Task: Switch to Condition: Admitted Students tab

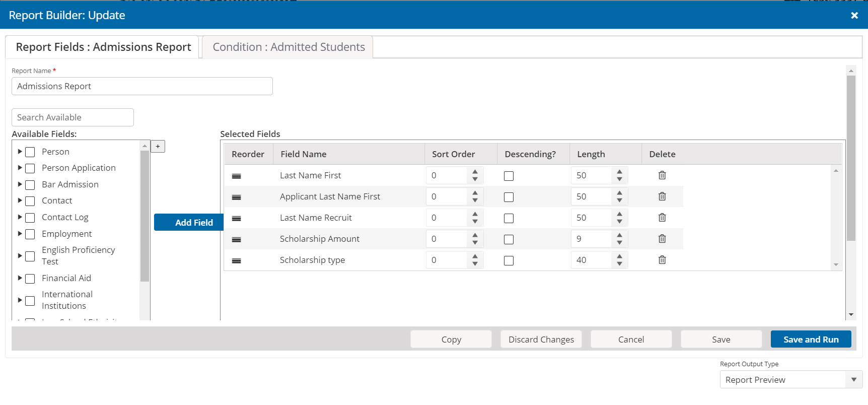Action: click(288, 47)
